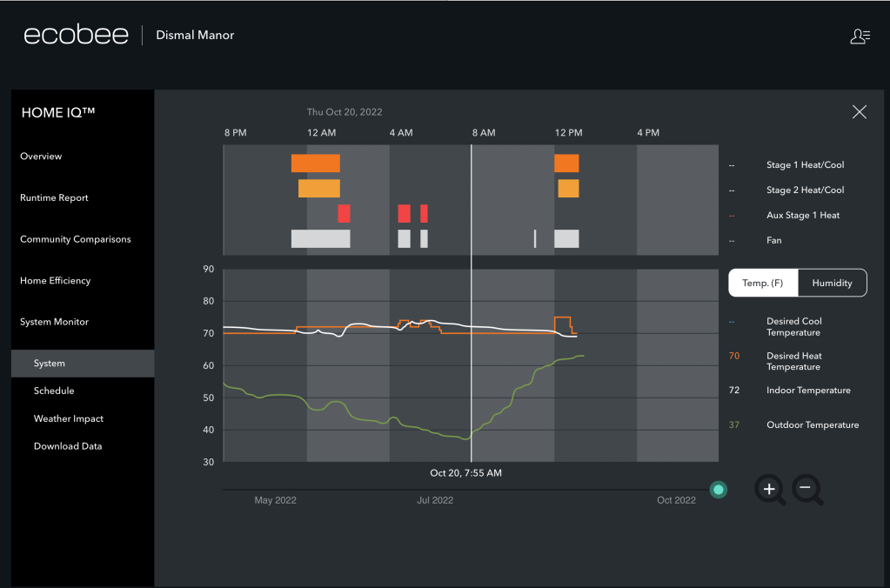The image size is (890, 588).
Task: Open Weather Impact view
Action: pos(68,419)
